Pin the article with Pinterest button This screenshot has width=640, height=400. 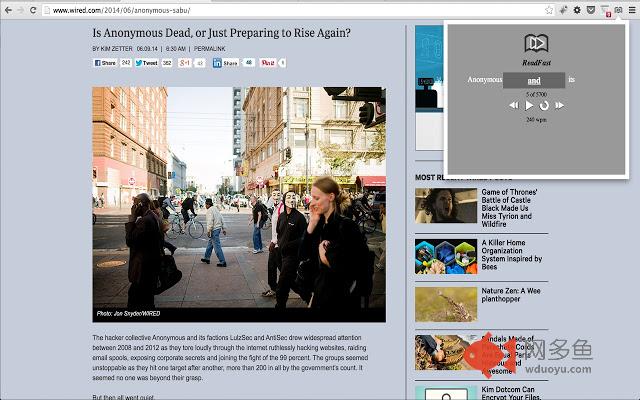tap(268, 63)
